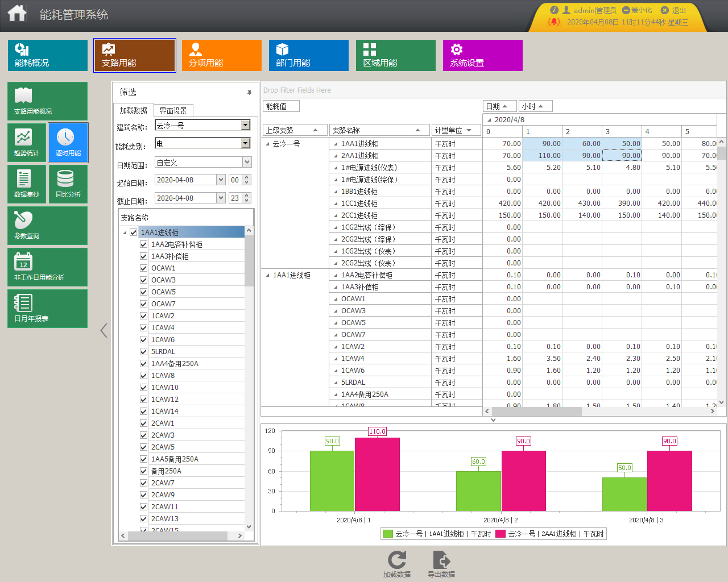
Task: Open 参数查询 in the sidebar
Action: coord(47,226)
